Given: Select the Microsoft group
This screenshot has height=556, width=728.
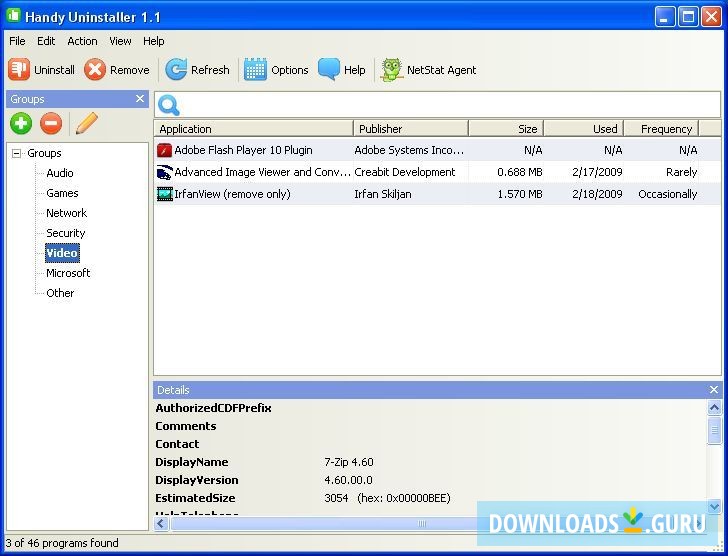Looking at the screenshot, I should [x=68, y=273].
